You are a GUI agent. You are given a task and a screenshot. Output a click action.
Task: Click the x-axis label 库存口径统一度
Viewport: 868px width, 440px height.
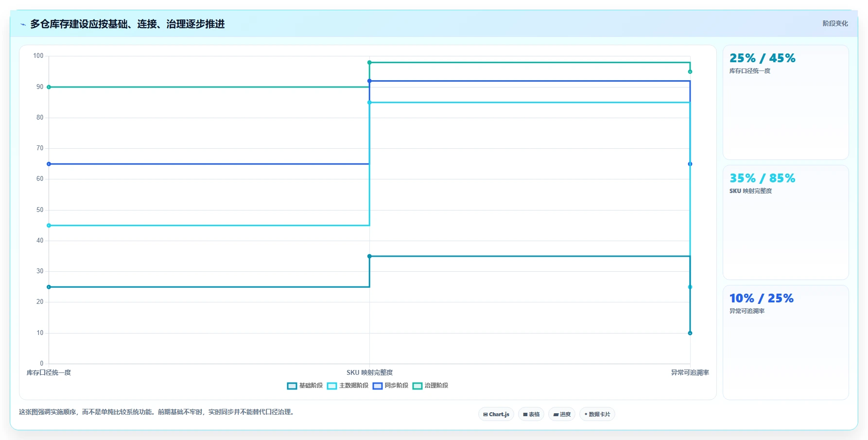49,372
